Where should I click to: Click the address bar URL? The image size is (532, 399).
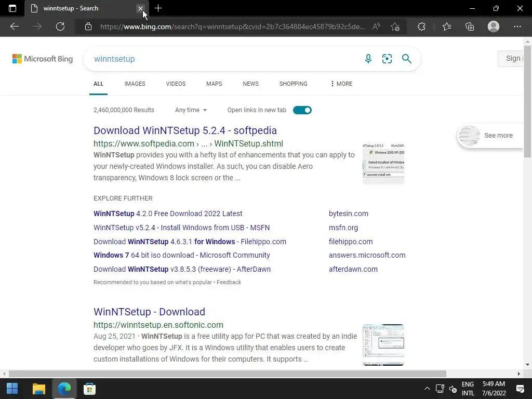tap(232, 26)
